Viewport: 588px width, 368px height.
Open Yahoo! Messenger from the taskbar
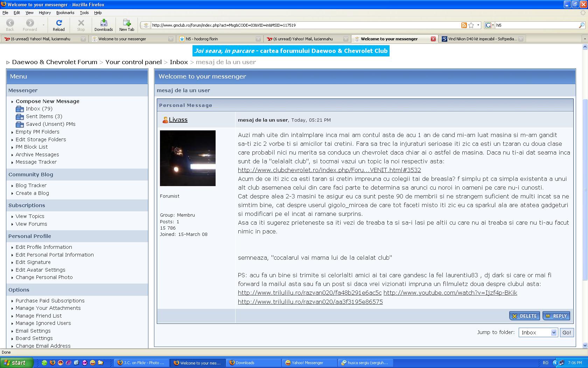click(x=307, y=363)
